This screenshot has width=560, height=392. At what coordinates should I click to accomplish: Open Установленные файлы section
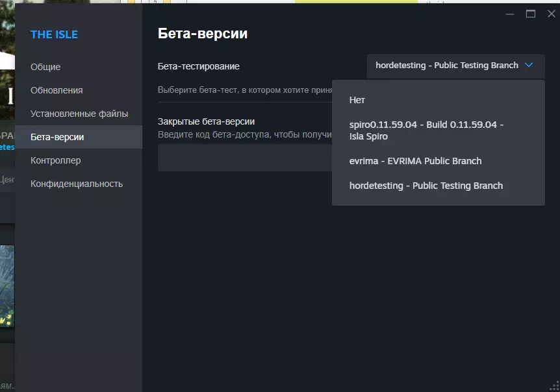pos(79,114)
